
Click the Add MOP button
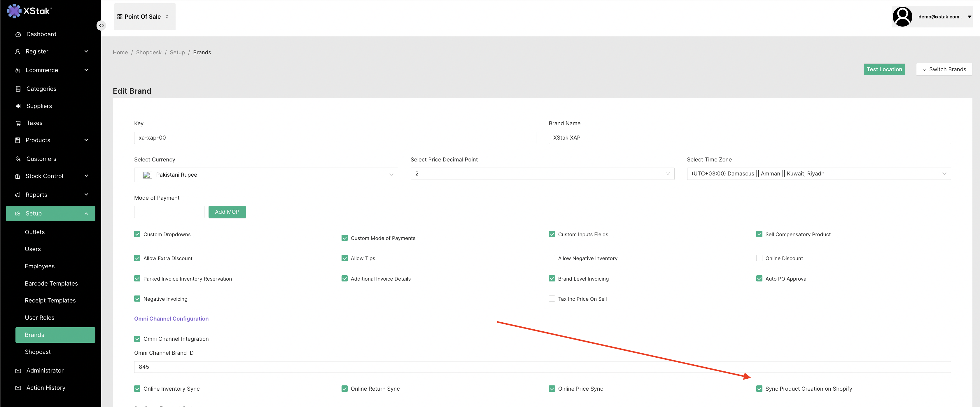pos(227,212)
